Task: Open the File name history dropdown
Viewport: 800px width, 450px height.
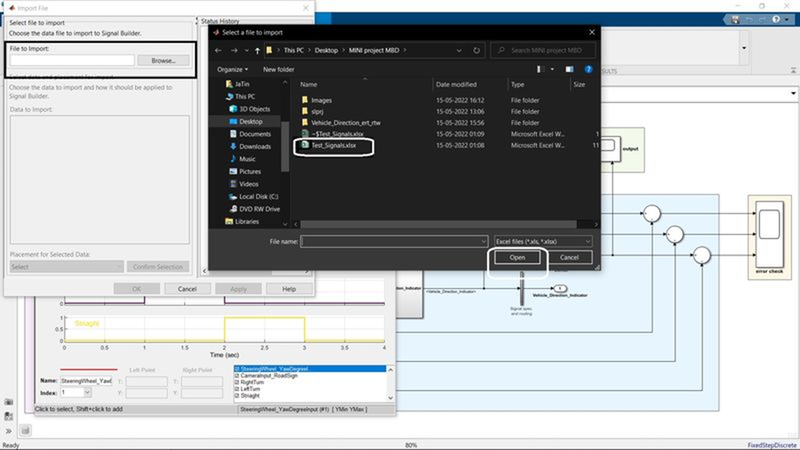Action: [484, 241]
